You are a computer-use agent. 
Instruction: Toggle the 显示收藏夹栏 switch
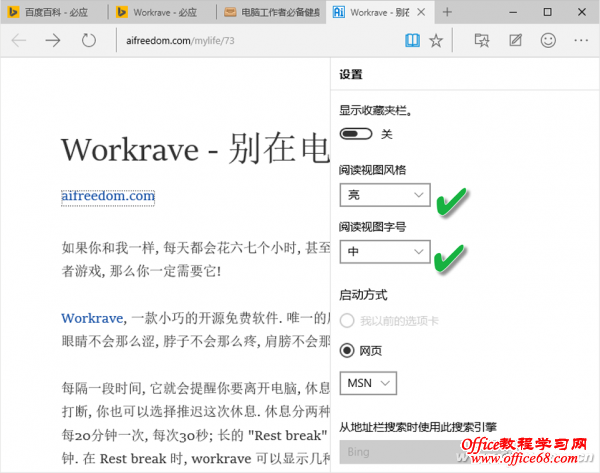(356, 134)
